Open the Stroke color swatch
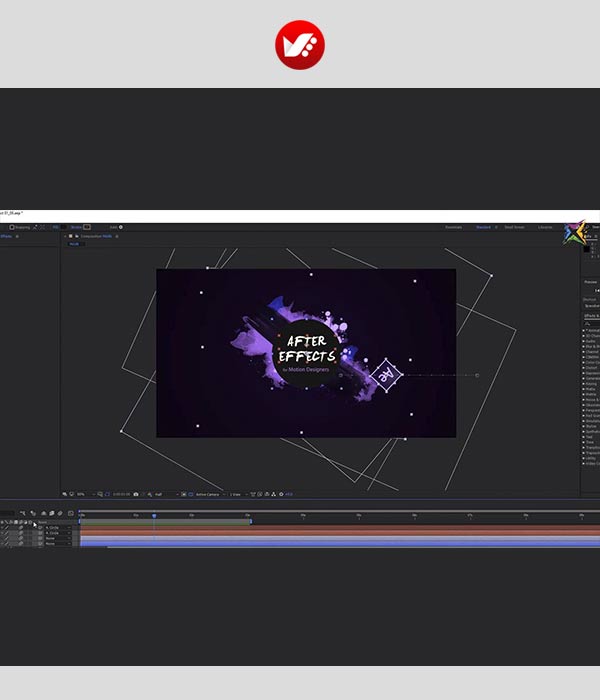The width and height of the screenshot is (600, 700). [x=87, y=227]
